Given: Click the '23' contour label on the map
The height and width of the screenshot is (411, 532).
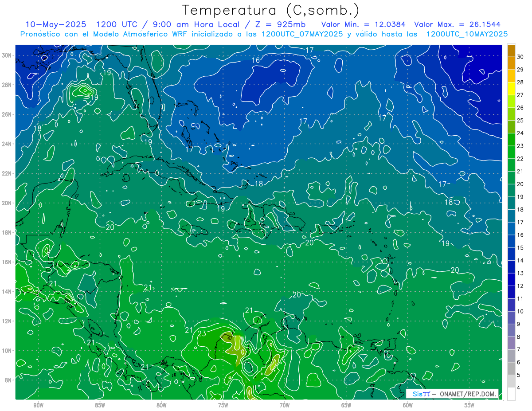Looking at the screenshot, I should coord(202,333).
